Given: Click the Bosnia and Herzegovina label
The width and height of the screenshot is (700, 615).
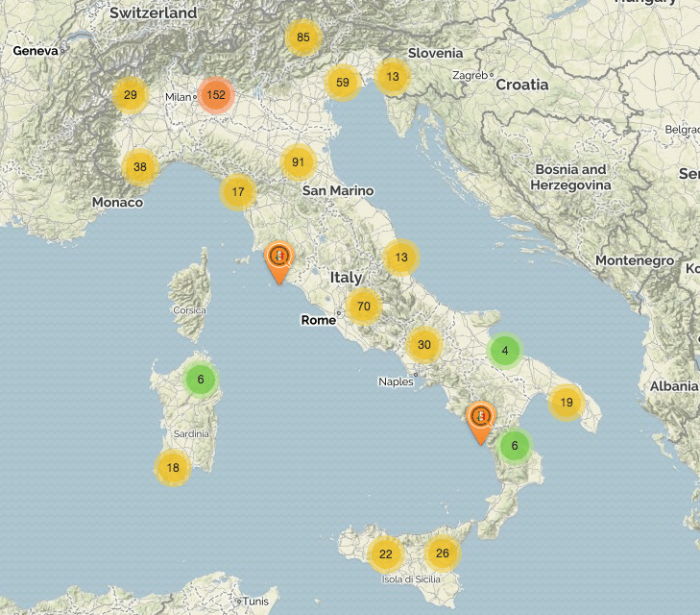Looking at the screenshot, I should coord(570,178).
